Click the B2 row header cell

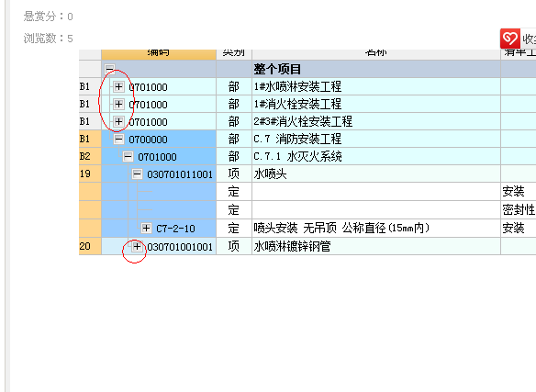click(x=90, y=156)
